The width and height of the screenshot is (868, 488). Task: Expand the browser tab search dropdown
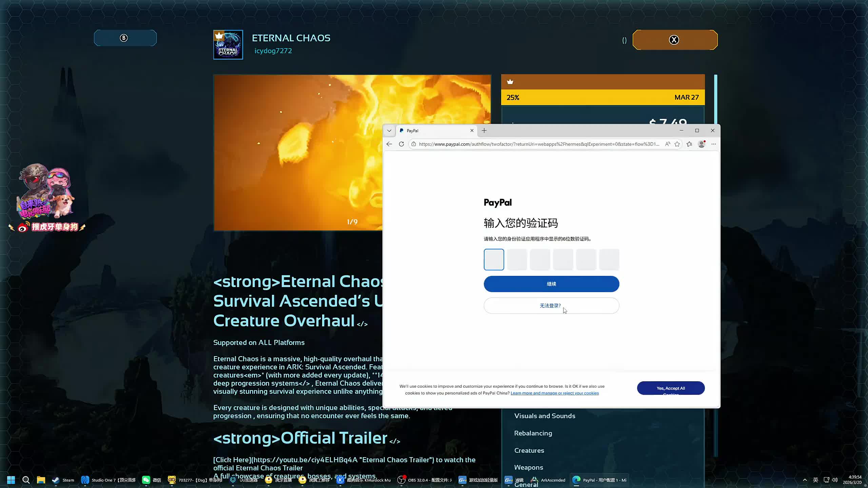[389, 131]
